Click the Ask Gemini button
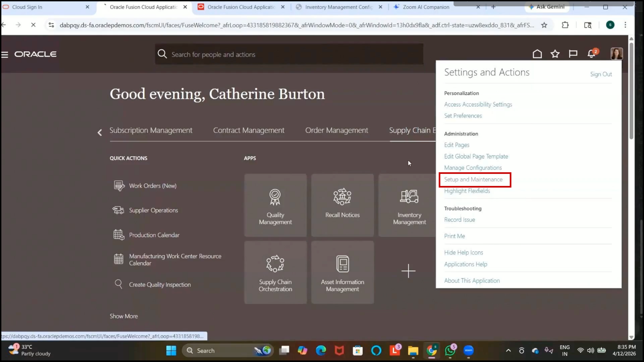The height and width of the screenshot is (362, 644). 547,7
